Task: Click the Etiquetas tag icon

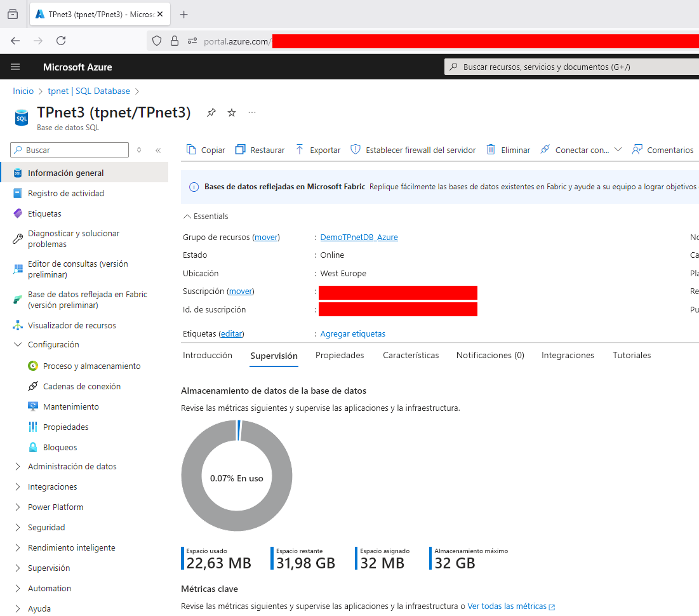Action: (18, 213)
